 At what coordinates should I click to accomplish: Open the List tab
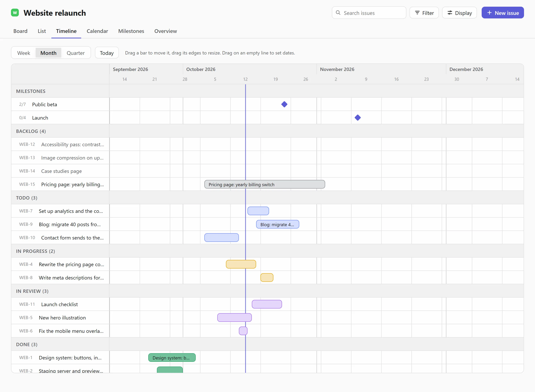[x=42, y=31]
